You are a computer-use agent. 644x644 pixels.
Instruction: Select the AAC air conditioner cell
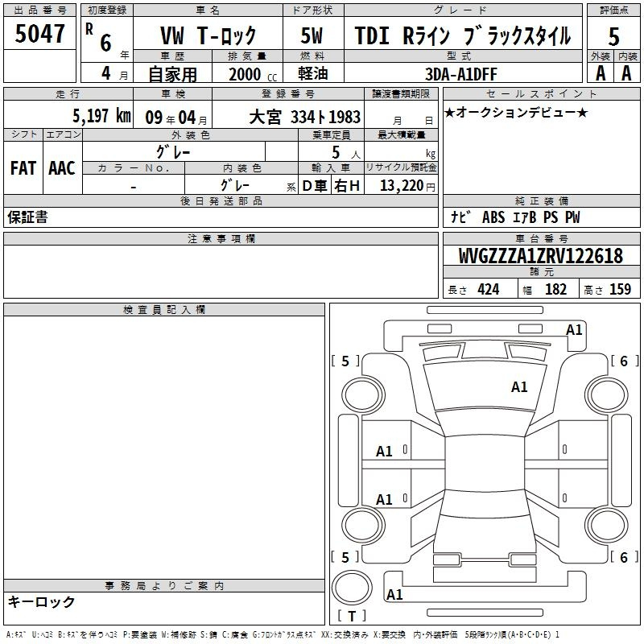pos(62,167)
